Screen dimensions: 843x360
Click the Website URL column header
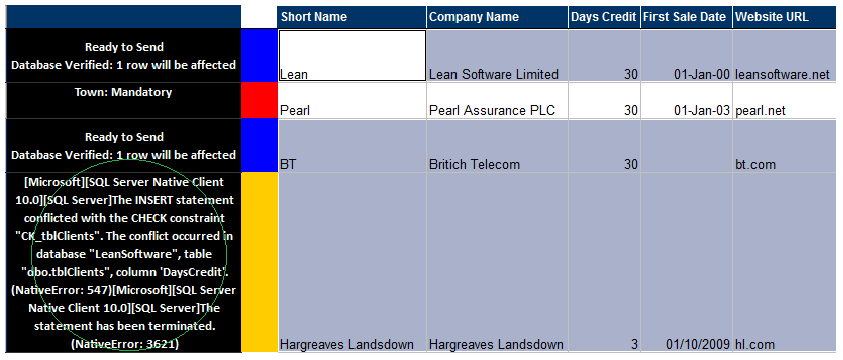coord(787,17)
